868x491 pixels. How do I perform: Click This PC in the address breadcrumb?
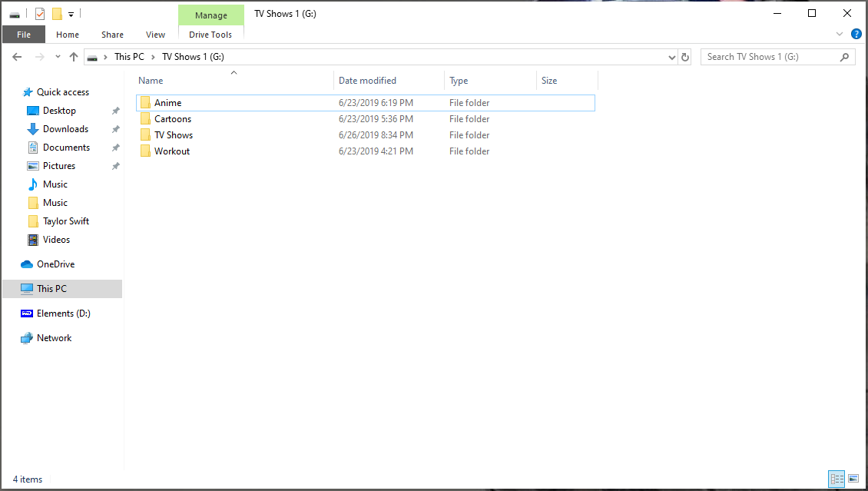point(129,56)
